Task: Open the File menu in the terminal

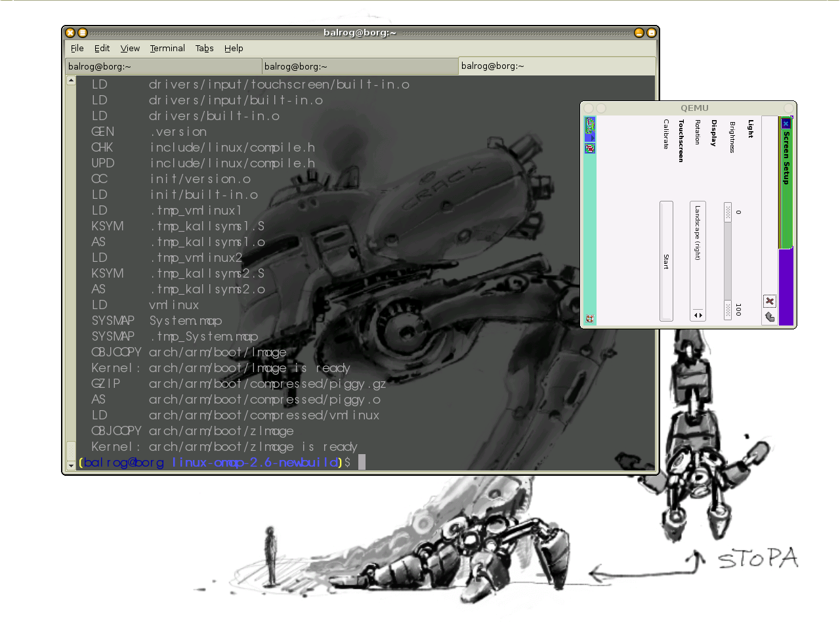Action: (x=77, y=49)
